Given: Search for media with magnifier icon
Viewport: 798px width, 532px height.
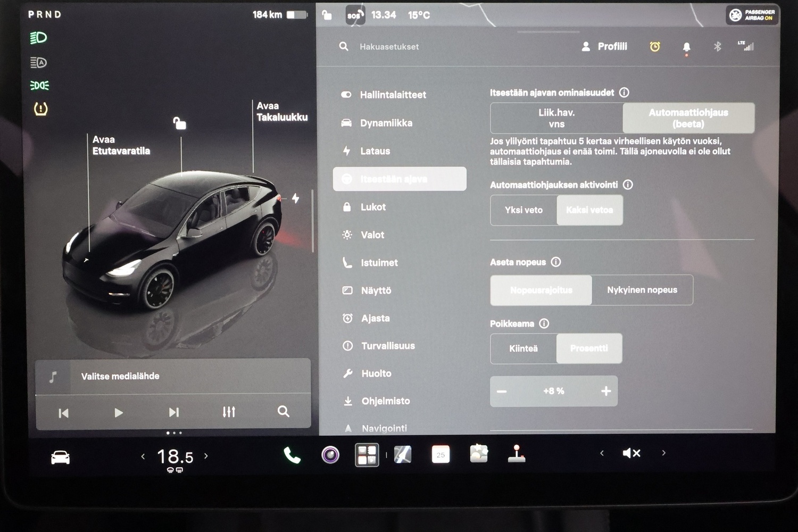Looking at the screenshot, I should pos(284,411).
